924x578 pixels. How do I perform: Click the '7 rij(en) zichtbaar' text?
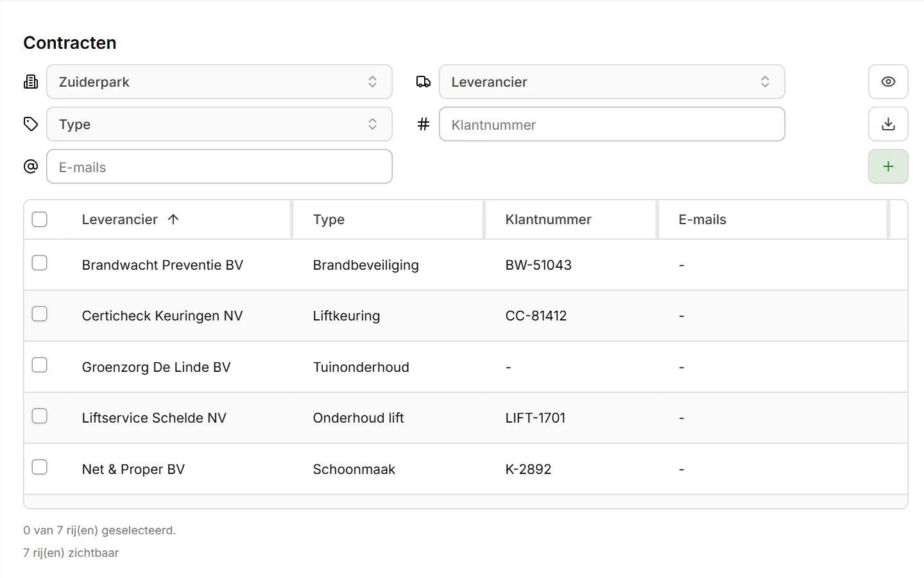[x=71, y=552]
